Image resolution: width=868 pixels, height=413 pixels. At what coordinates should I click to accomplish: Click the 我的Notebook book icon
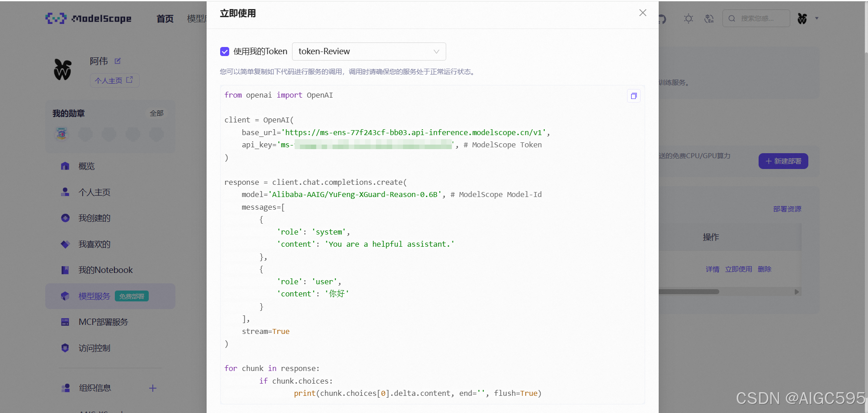(65, 270)
